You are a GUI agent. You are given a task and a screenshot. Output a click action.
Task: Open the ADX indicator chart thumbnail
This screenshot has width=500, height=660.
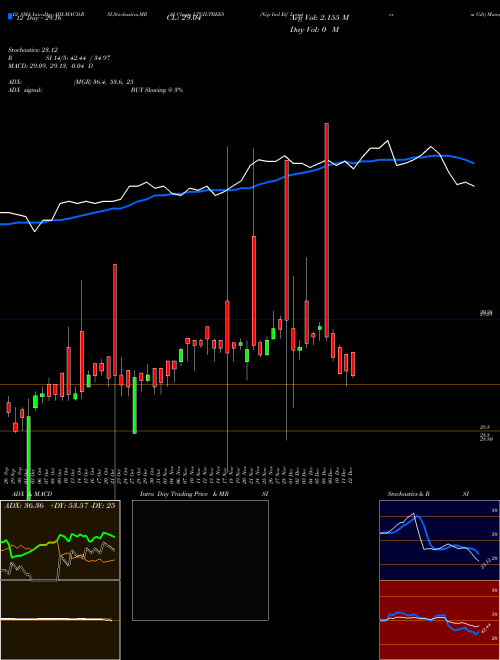(60, 540)
